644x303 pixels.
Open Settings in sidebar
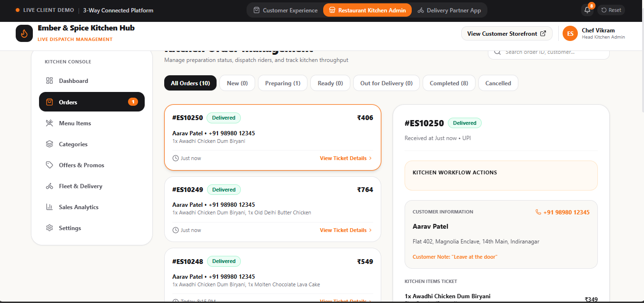coord(92,228)
